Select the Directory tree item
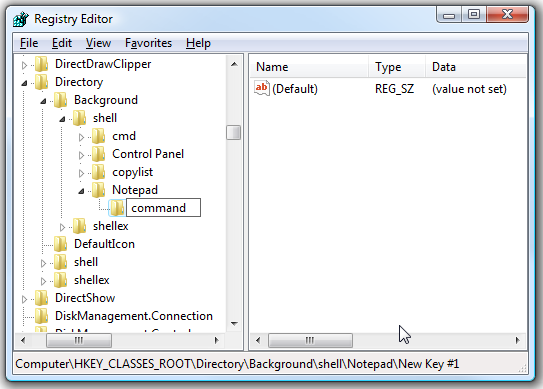The width and height of the screenshot is (543, 389). [x=79, y=82]
